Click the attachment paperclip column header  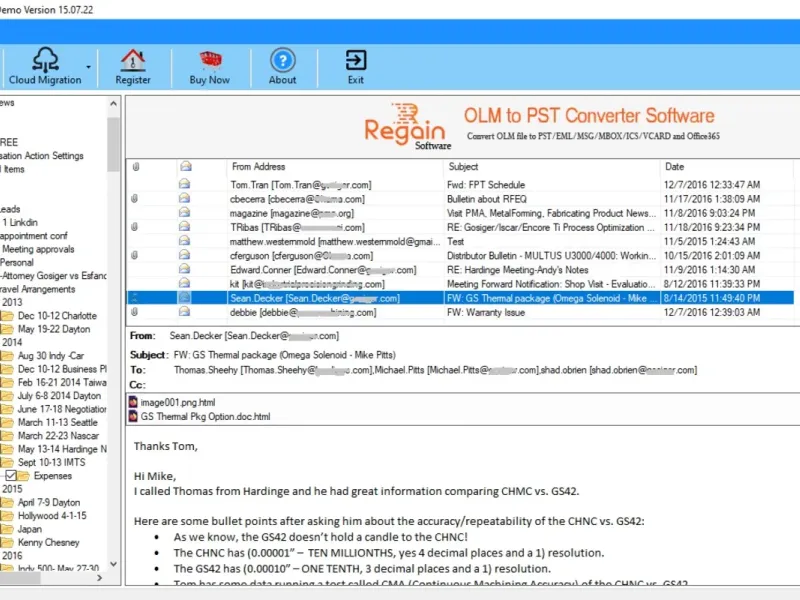coord(136,166)
